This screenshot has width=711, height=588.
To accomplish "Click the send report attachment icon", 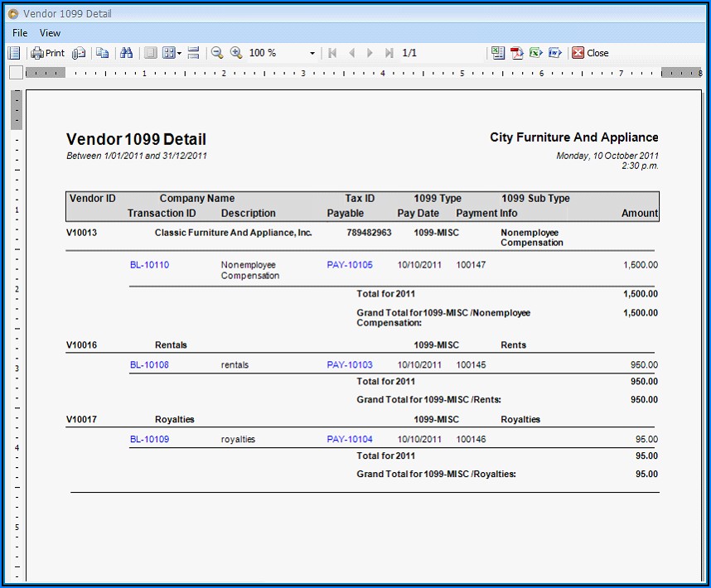I will [x=79, y=53].
